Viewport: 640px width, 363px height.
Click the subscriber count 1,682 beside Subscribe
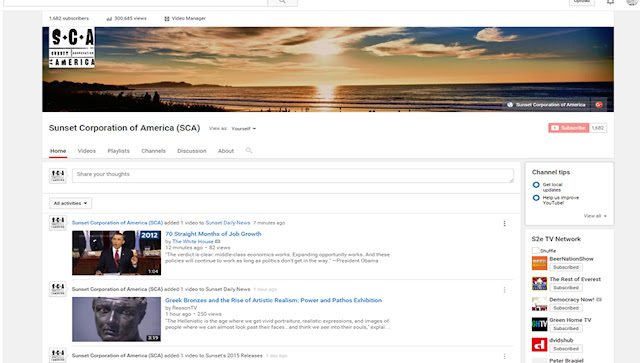598,128
